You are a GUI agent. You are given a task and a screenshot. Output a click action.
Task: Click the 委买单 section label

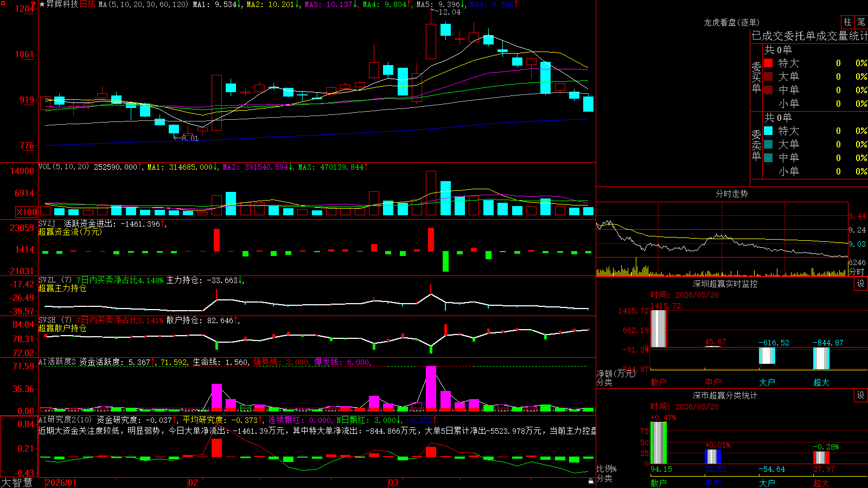(x=756, y=78)
